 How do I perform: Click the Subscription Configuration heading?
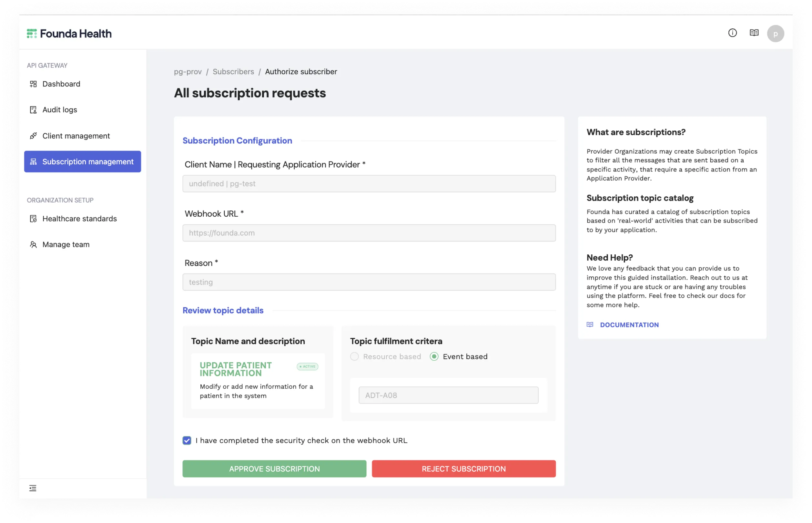pyautogui.click(x=237, y=141)
